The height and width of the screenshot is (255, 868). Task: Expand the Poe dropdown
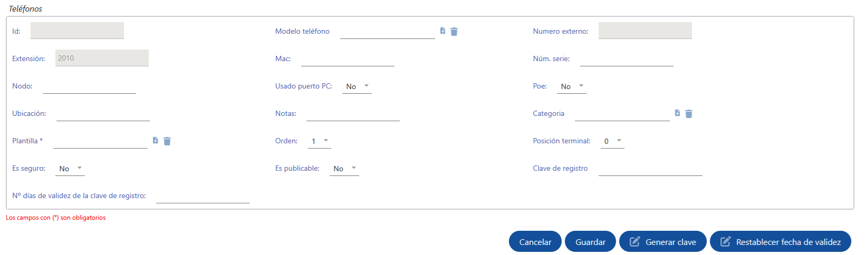(x=572, y=86)
